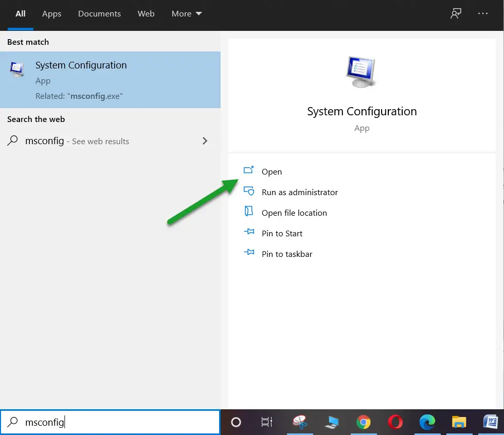Open File Explorer from the taskbar
The width and height of the screenshot is (504, 435).
(459, 422)
